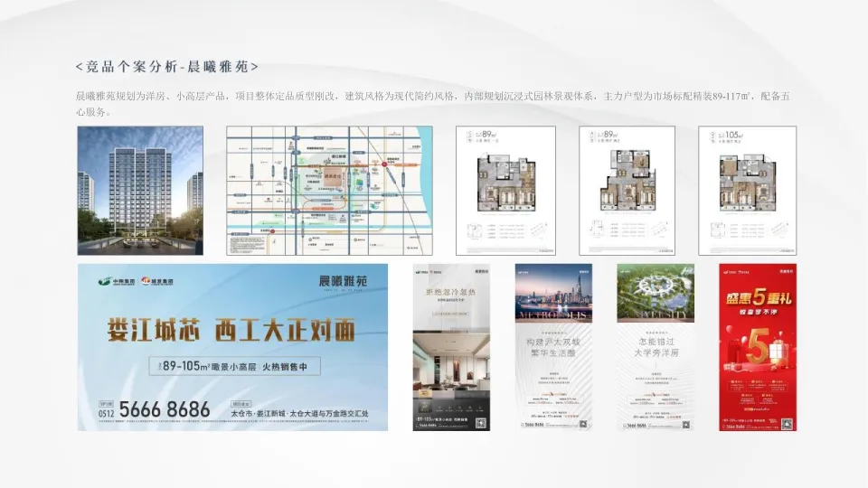Click the 城发集团 logo on the banner
Image resolution: width=868 pixels, height=488 pixels.
pos(157,281)
